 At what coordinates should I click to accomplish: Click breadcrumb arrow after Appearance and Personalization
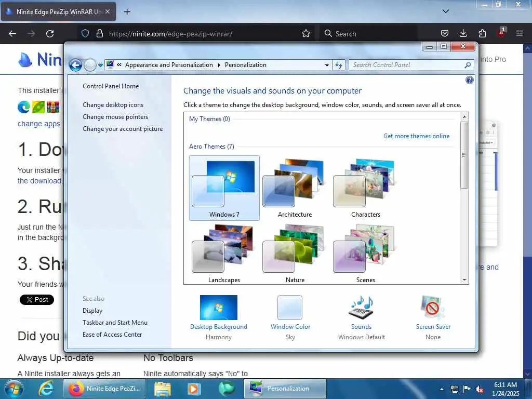pos(219,65)
